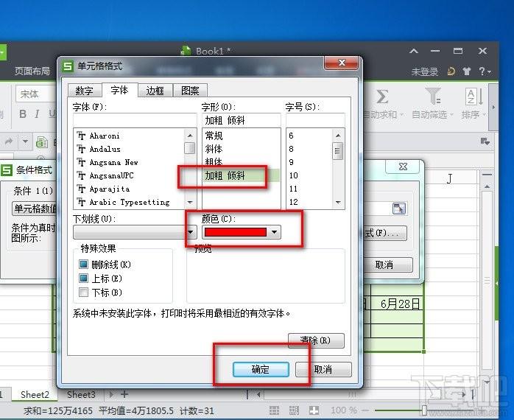Click the Format (F) button behind dialog
Viewport: 514px width, 420px height.
coord(386,233)
